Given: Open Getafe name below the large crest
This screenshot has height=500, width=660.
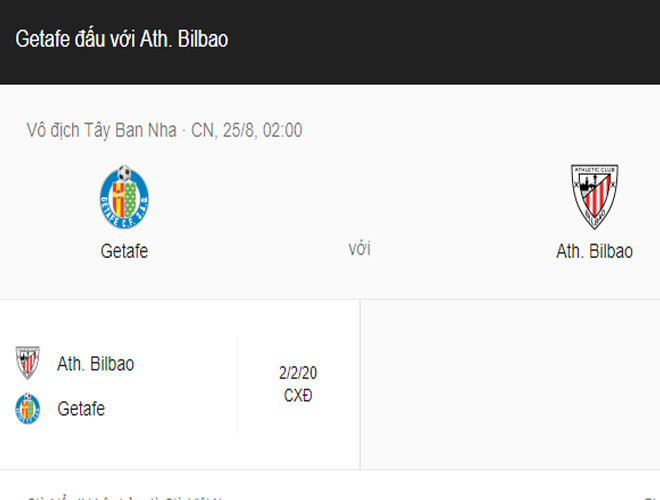Looking at the screenshot, I should coord(124,251).
